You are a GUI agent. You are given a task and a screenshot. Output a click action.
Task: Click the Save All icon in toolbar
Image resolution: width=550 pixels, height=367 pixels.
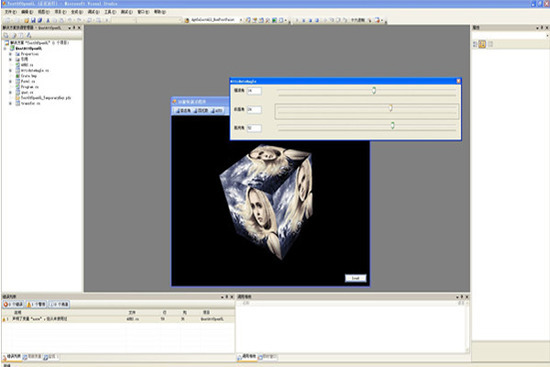40,20
